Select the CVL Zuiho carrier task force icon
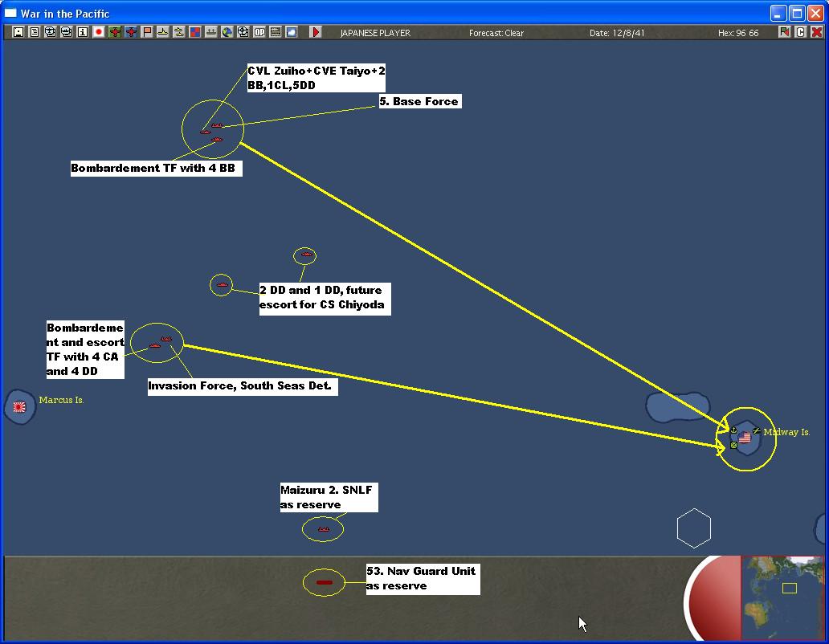 (205, 132)
